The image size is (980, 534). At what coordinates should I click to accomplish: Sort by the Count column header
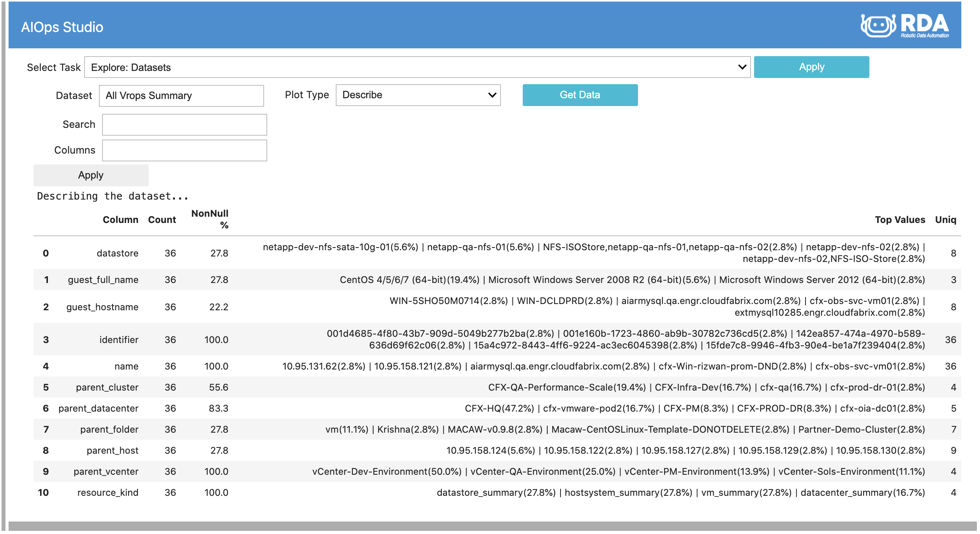pyautogui.click(x=162, y=219)
